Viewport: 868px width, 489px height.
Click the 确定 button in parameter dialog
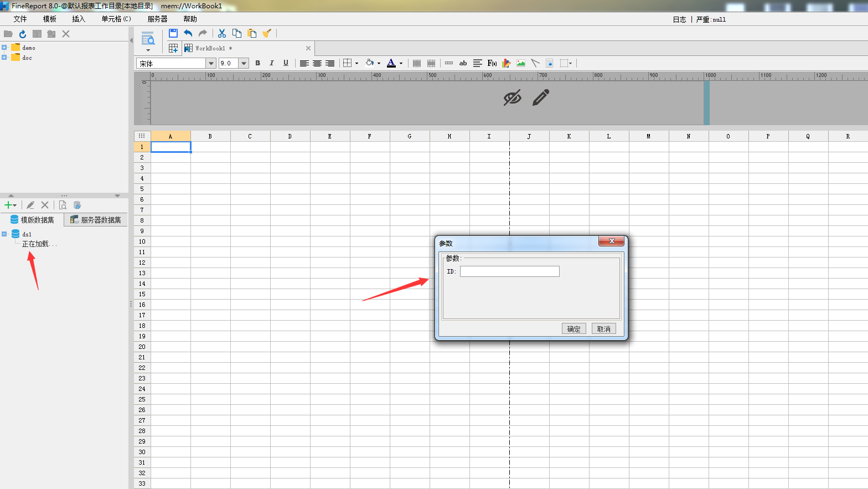click(x=573, y=329)
